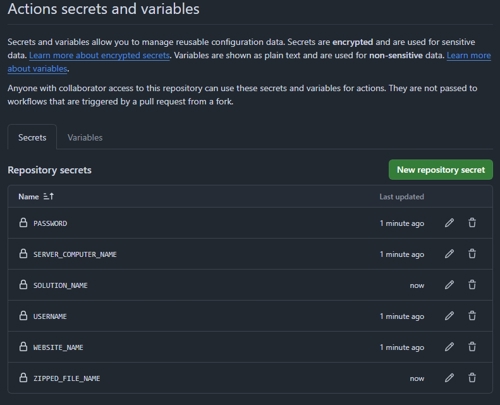Select the Secrets tab
This screenshot has width=500, height=405.
pyautogui.click(x=32, y=137)
